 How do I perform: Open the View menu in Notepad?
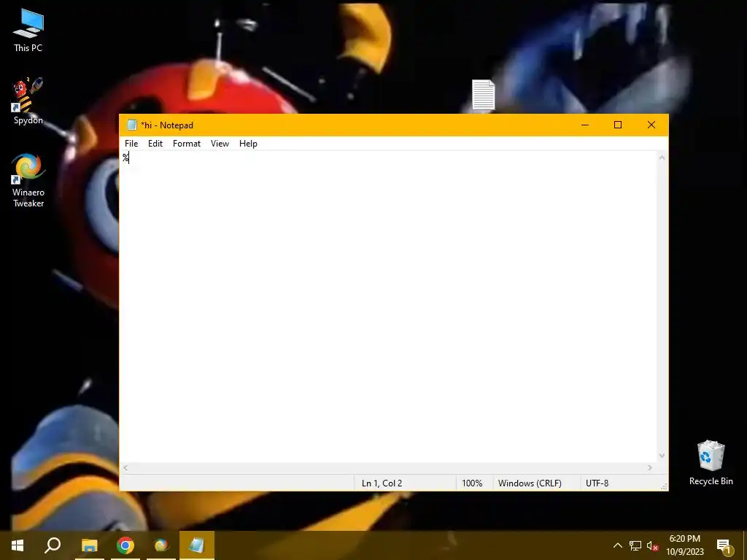[x=220, y=144]
